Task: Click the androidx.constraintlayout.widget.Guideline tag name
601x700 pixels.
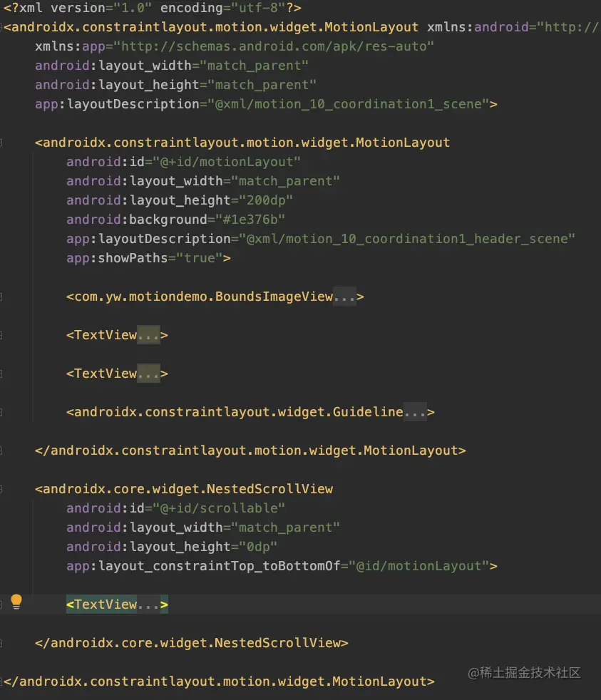Action: [x=238, y=411]
